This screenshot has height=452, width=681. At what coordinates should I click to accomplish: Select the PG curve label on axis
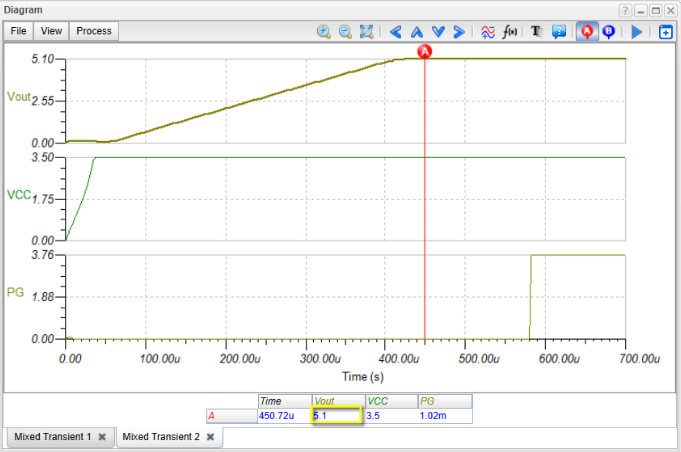[x=15, y=292]
